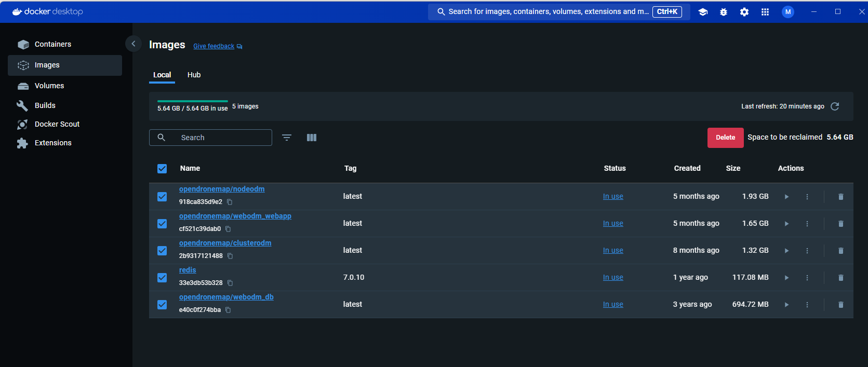Viewport: 868px width, 367px height.
Task: Open the filter options icon
Action: coord(287,138)
